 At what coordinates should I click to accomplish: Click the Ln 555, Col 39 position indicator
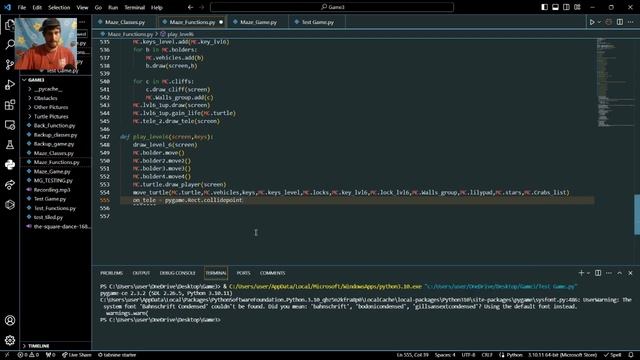413,355
